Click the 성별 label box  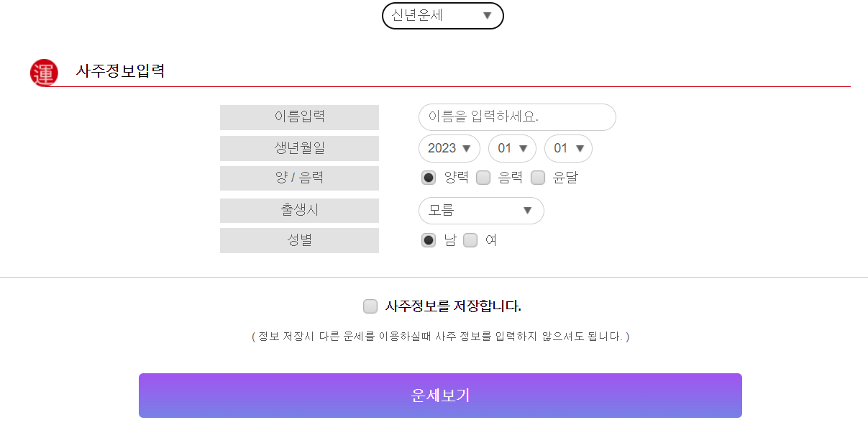[x=299, y=240]
